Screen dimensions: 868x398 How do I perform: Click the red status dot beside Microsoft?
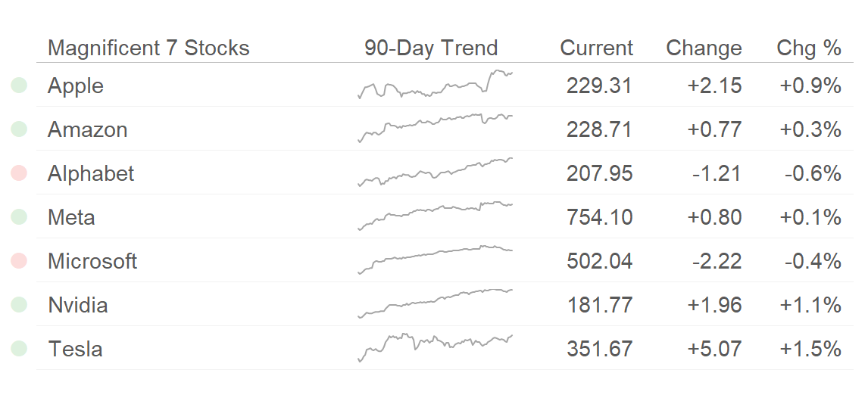click(x=19, y=261)
